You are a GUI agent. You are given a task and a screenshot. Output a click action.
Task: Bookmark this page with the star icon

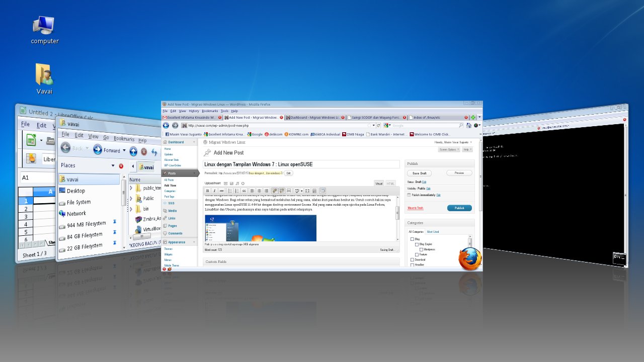(x=369, y=125)
